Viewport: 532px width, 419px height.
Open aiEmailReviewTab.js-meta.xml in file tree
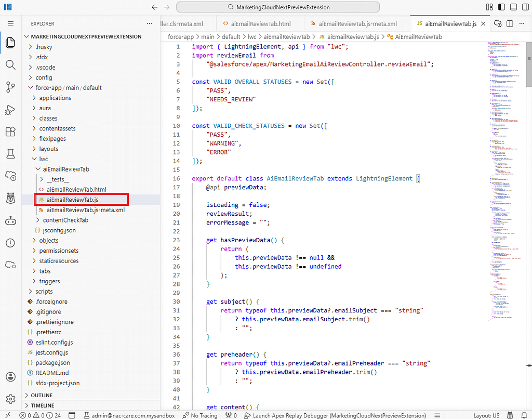point(86,210)
